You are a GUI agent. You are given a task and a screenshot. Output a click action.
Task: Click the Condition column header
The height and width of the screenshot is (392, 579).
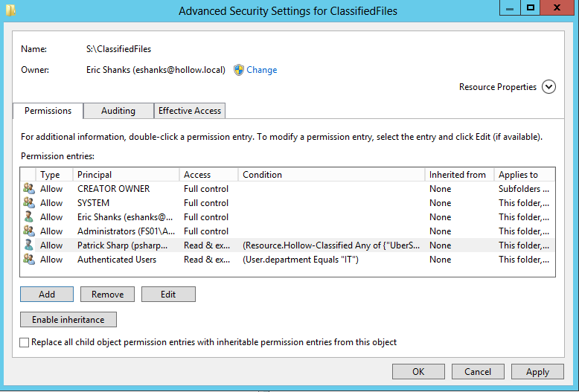(x=331, y=175)
